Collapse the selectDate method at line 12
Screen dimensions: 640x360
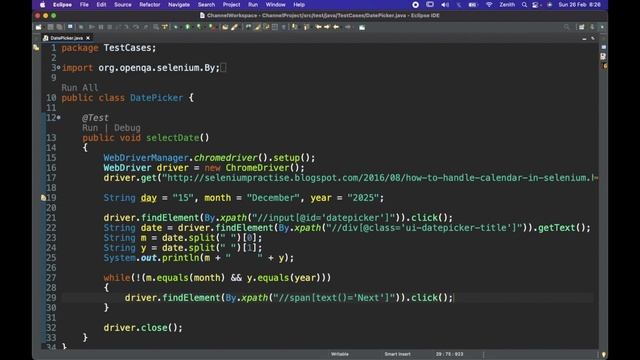pyautogui.click(x=59, y=118)
